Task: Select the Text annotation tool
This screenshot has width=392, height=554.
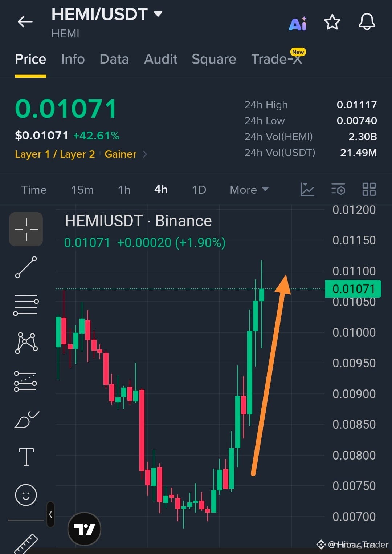Action: coord(26,457)
